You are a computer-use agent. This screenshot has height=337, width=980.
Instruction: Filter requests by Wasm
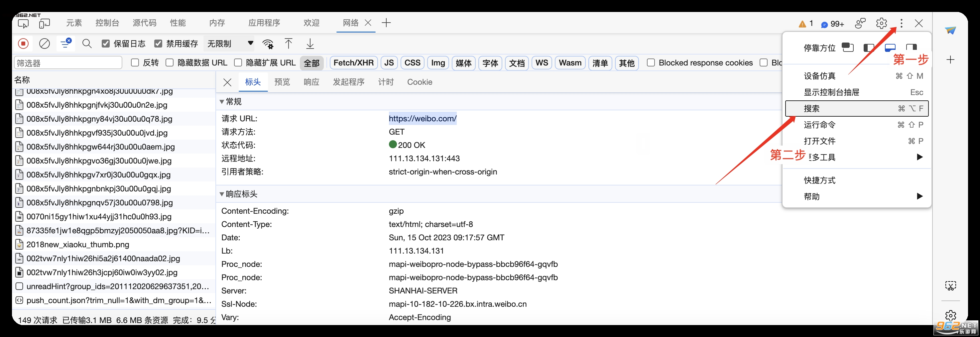[570, 63]
